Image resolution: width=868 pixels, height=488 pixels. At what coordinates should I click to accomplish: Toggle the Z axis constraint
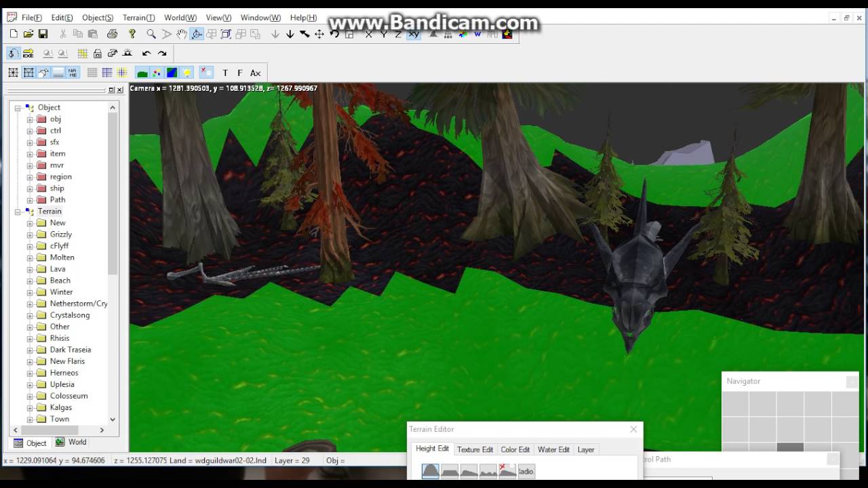(x=398, y=34)
